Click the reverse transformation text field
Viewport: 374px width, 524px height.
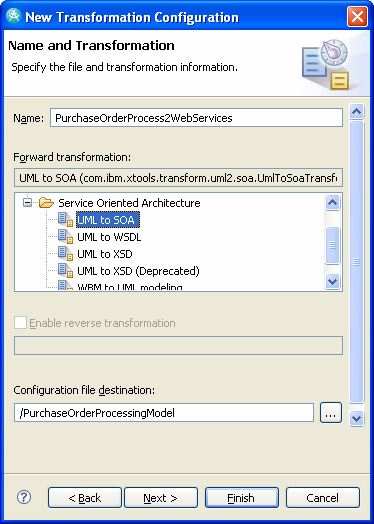click(178, 345)
